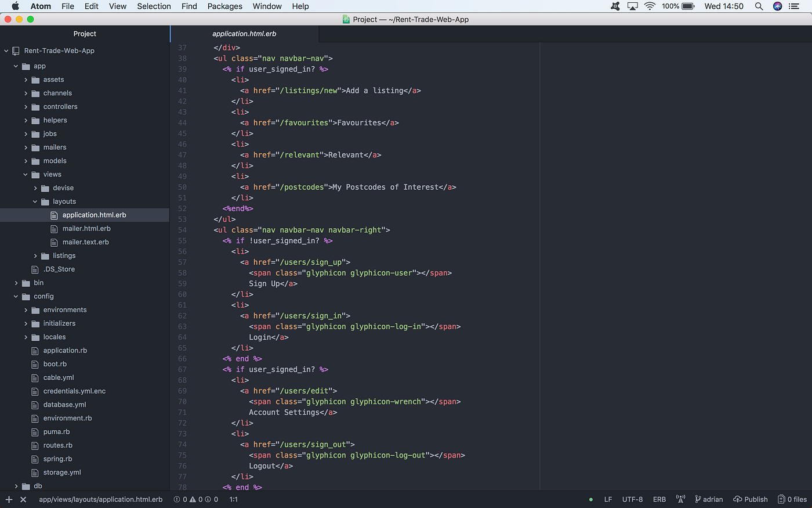812x508 pixels.
Task: Click the UTF-8 encoding selector
Action: click(632, 499)
